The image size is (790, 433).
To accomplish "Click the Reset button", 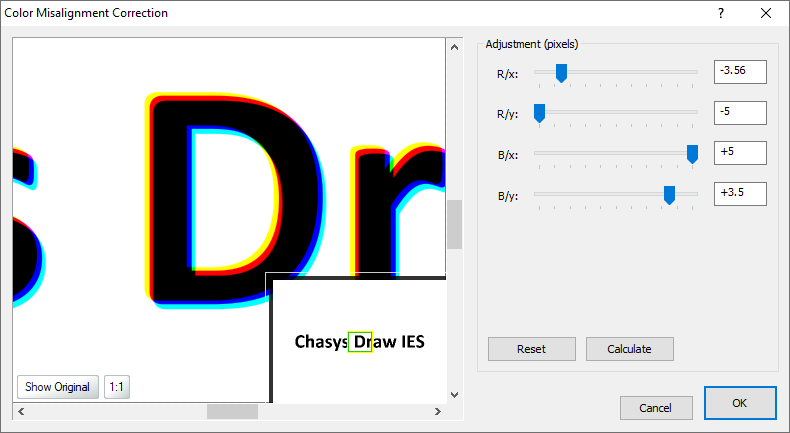I will point(531,349).
